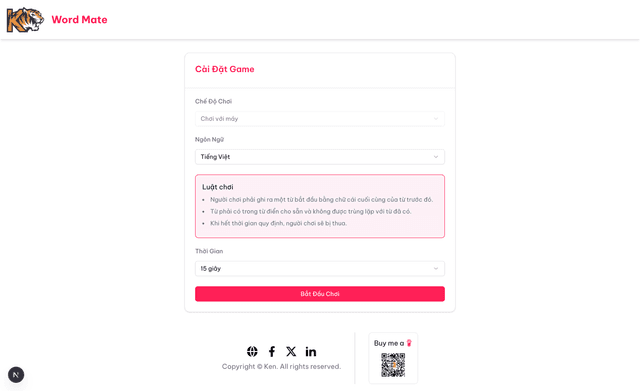Click the Cài Đặt Game heading
This screenshot has height=391, width=640.
tap(224, 69)
